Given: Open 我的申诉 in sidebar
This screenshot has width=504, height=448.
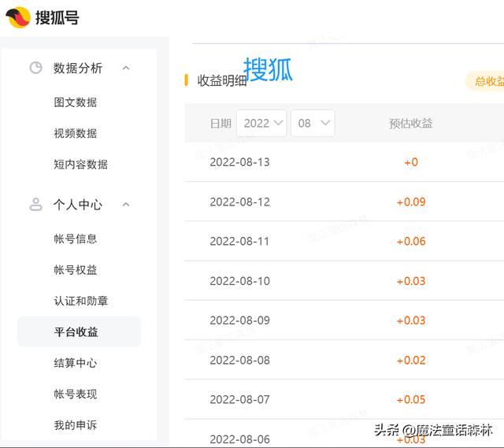Looking at the screenshot, I should pyautogui.click(x=76, y=425).
